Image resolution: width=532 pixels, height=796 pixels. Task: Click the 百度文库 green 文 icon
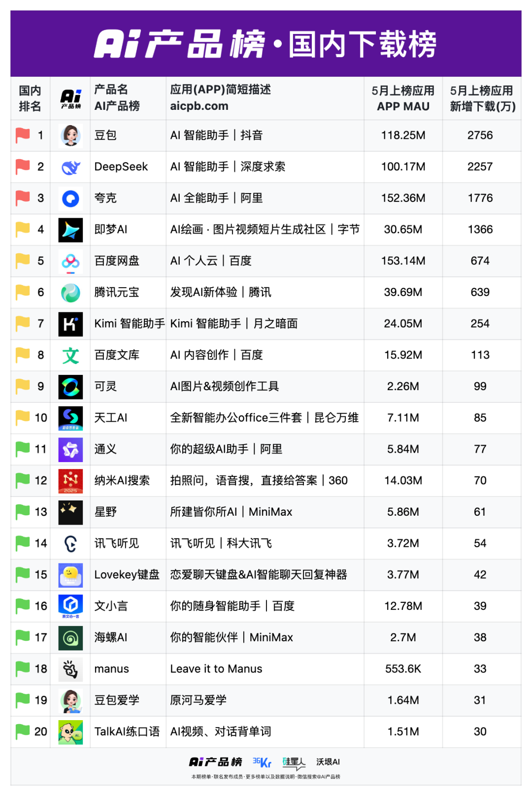pyautogui.click(x=70, y=355)
